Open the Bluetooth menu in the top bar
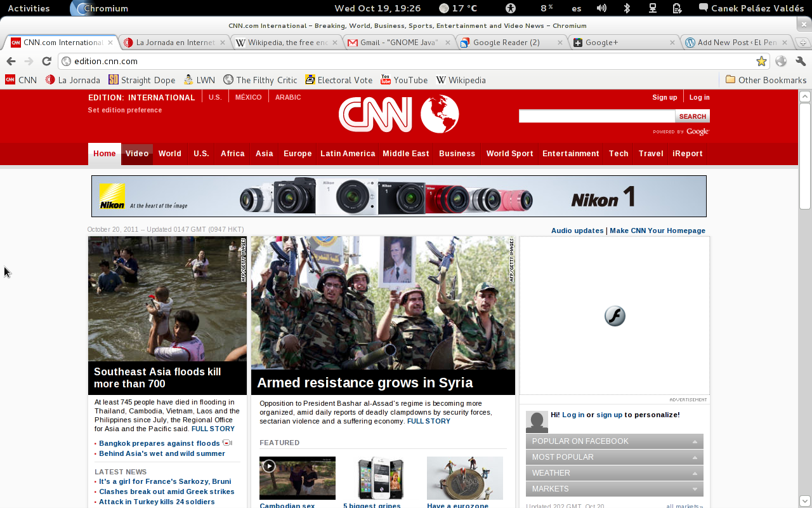The height and width of the screenshot is (508, 812). [627, 8]
